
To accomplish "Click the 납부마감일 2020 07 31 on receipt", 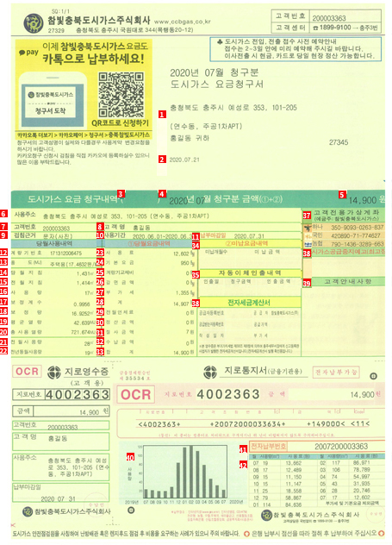I will point(58,499).
